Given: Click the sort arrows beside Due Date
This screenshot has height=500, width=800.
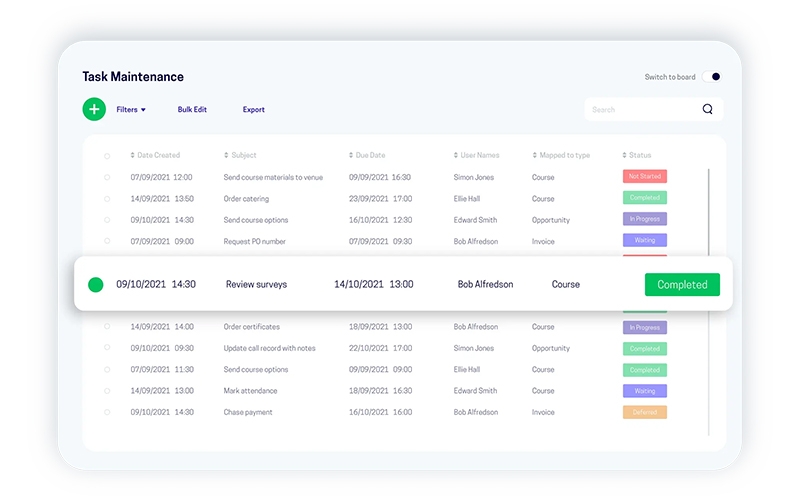Looking at the screenshot, I should point(351,156).
